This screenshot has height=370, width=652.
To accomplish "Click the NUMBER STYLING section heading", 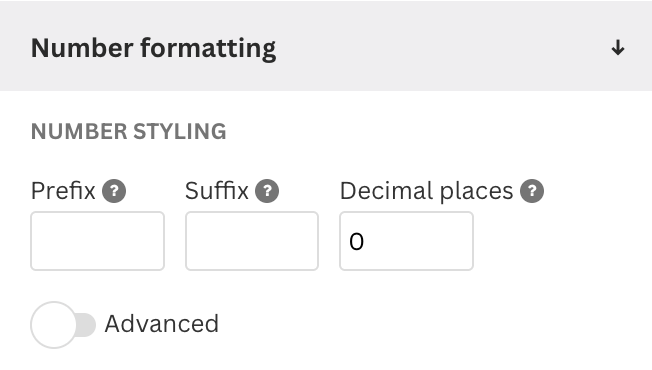I will pos(129,132).
